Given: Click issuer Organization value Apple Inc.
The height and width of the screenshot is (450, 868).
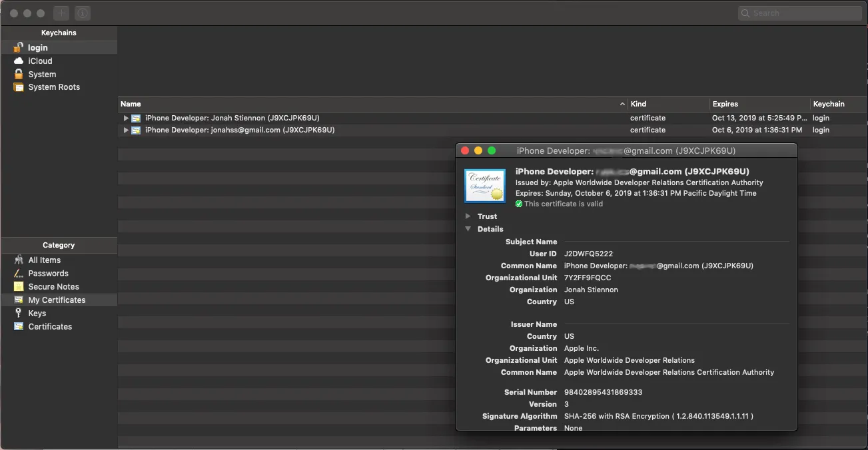Looking at the screenshot, I should click(x=582, y=348).
